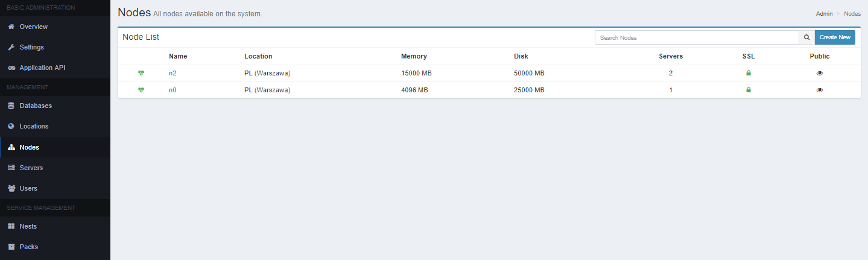The image size is (868, 260).
Task: Open Settings in the sidebar
Action: [x=31, y=47]
